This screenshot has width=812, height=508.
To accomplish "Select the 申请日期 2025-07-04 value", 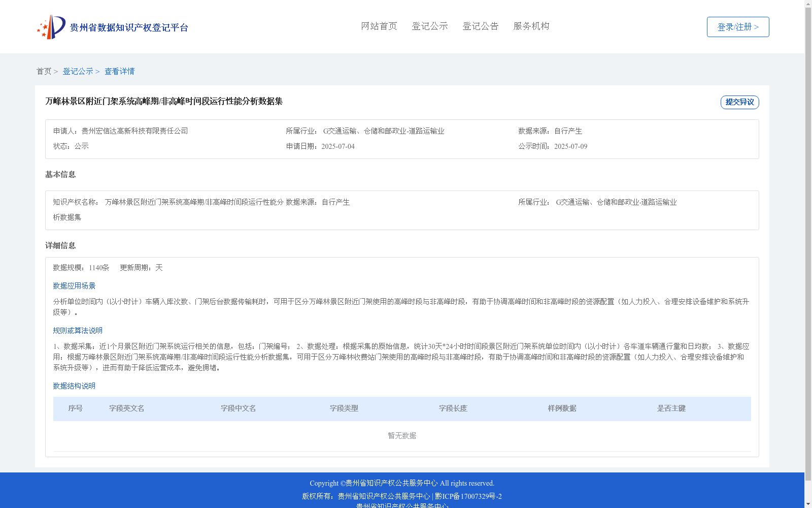I will click(x=338, y=146).
